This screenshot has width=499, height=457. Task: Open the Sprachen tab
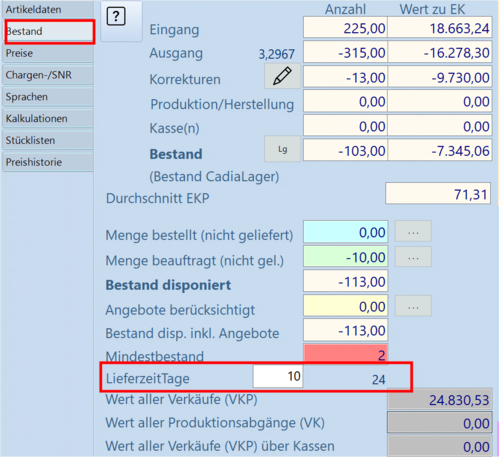(48, 97)
